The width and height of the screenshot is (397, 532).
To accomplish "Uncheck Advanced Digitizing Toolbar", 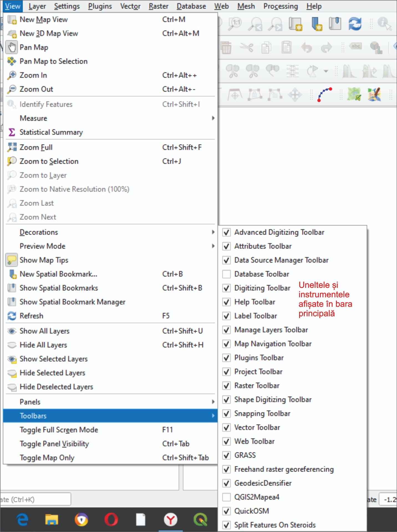I will pyautogui.click(x=227, y=232).
